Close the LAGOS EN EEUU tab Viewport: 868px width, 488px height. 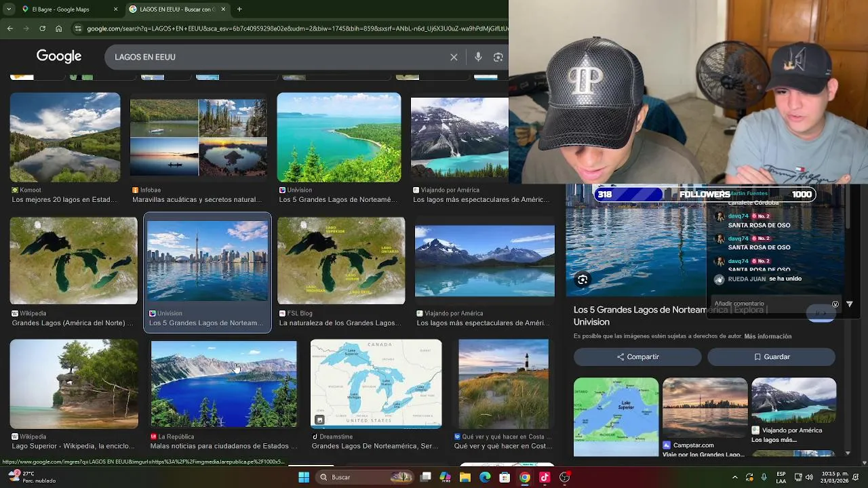pos(223,9)
